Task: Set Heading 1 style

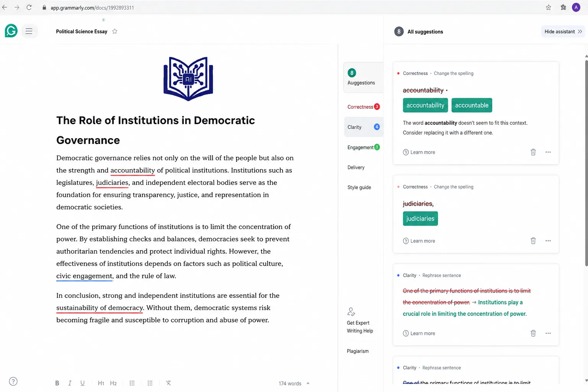Action: [x=101, y=383]
